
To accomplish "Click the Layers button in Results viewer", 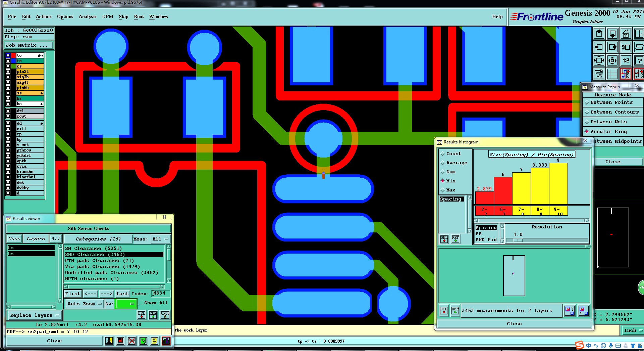I will [x=36, y=239].
